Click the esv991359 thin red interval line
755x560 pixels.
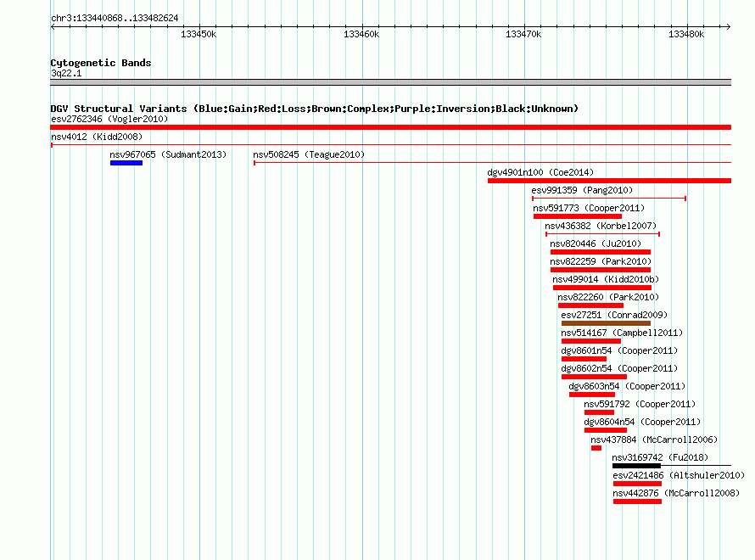coord(609,199)
